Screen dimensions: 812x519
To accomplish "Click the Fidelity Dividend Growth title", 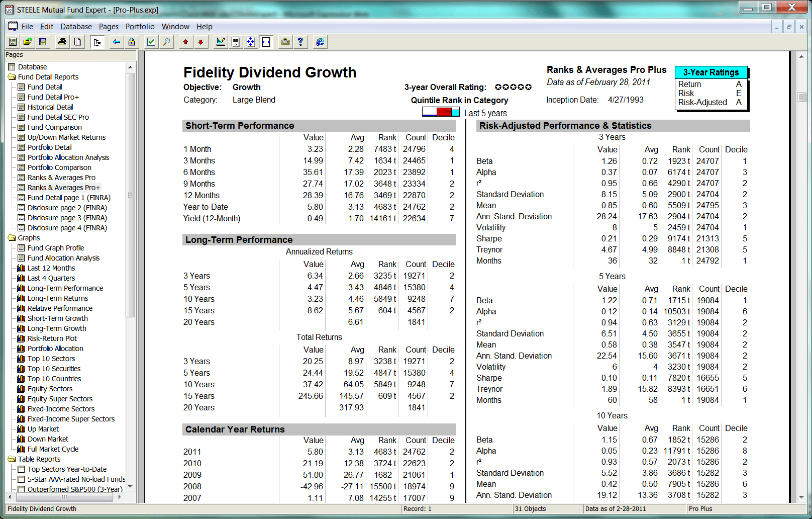I will click(270, 72).
